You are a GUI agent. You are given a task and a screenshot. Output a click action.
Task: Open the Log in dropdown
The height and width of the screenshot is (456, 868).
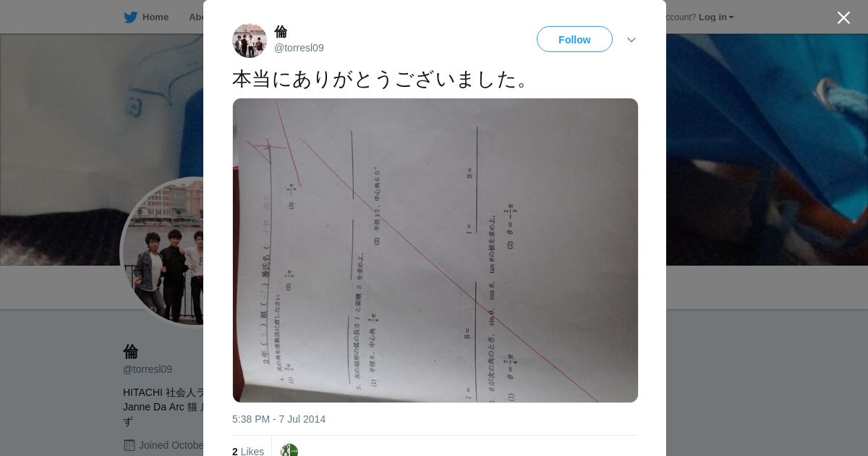click(716, 17)
